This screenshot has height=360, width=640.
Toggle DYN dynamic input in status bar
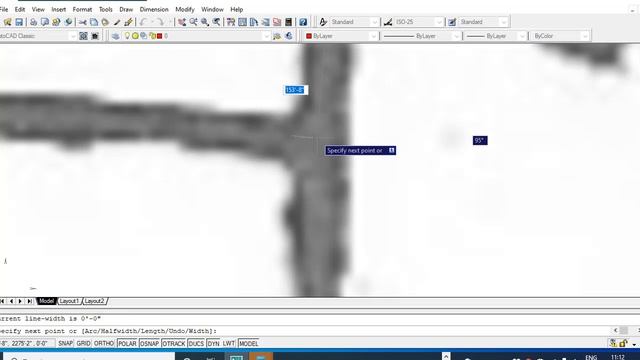click(213, 344)
